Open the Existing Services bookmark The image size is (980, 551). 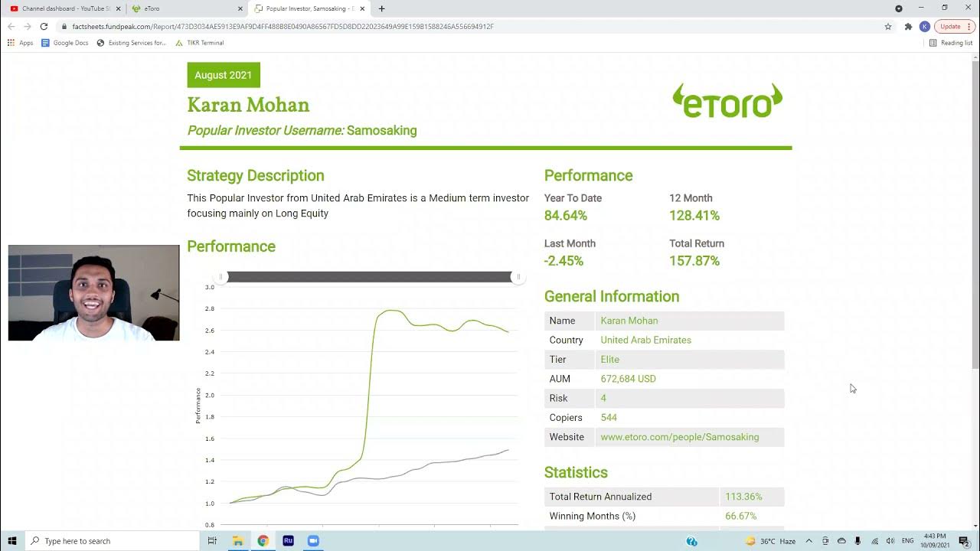click(x=132, y=43)
